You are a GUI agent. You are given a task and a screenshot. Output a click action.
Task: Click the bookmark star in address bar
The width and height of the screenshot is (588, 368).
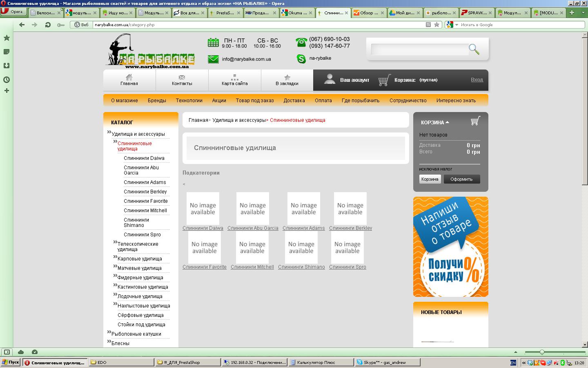(x=437, y=25)
